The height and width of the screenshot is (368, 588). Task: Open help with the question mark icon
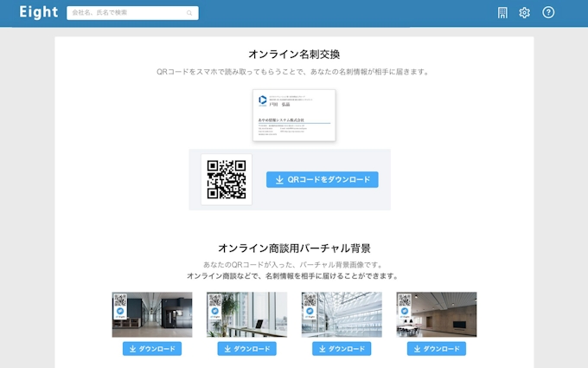548,13
